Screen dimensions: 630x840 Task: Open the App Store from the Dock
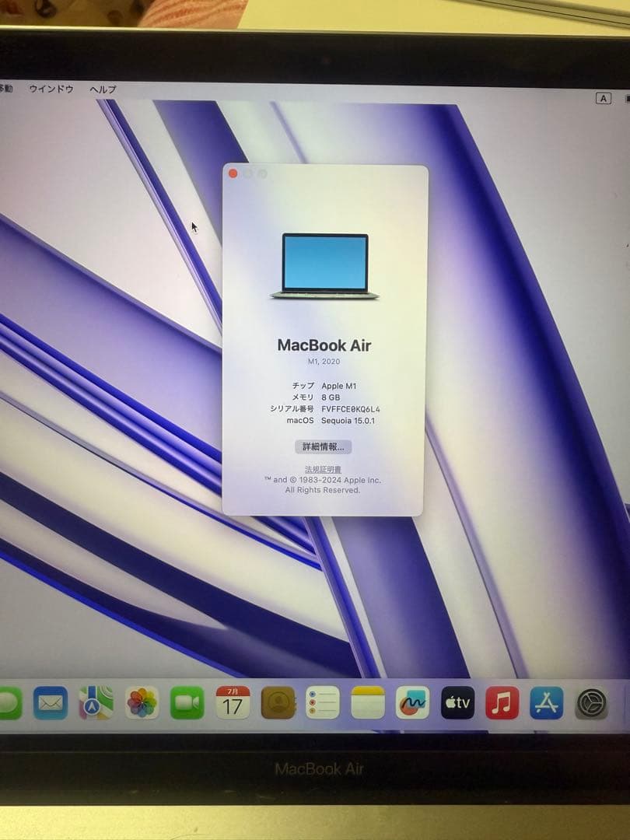click(x=548, y=704)
